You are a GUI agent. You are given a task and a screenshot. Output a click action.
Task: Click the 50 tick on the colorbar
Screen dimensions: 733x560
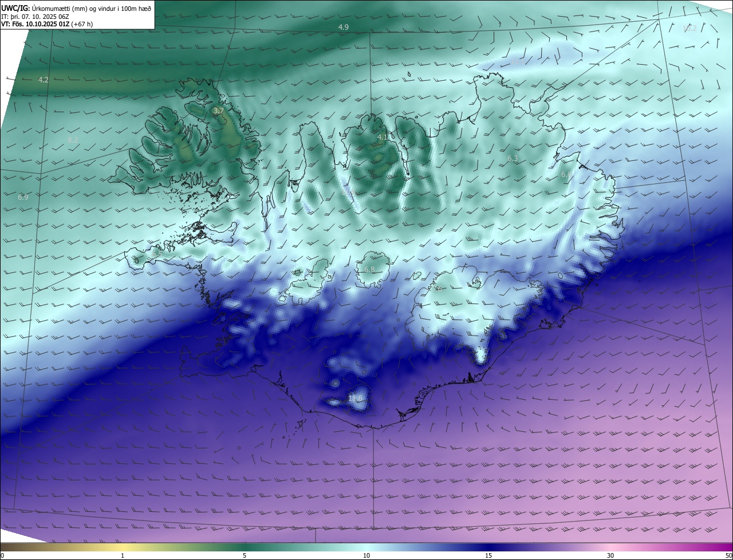pos(728,555)
